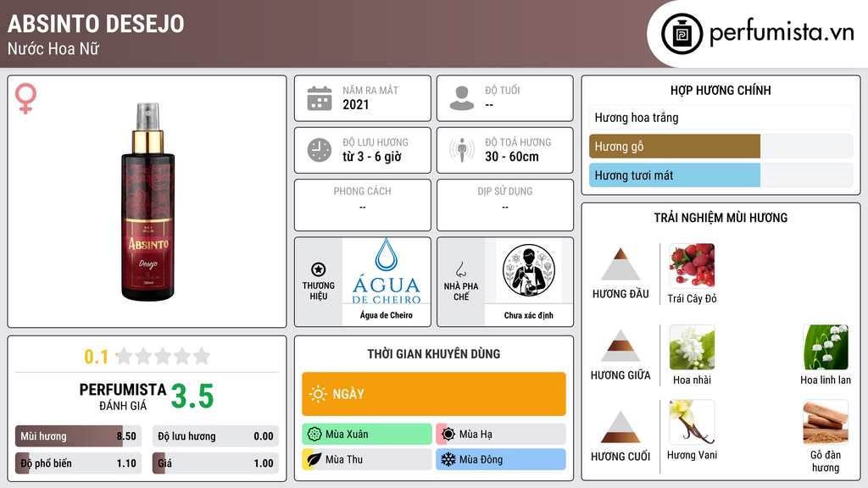The height and width of the screenshot is (488, 868).
Task: Click the Hương cuối pyramid icon
Action: click(620, 427)
